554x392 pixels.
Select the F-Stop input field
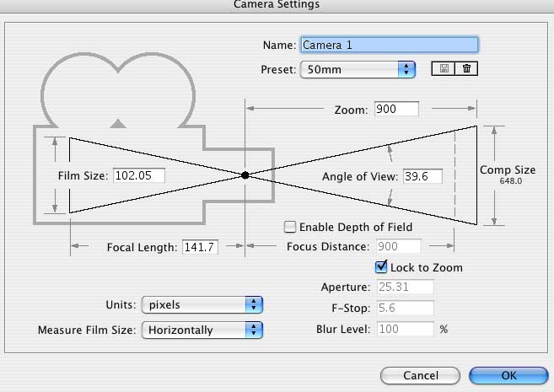coord(406,309)
